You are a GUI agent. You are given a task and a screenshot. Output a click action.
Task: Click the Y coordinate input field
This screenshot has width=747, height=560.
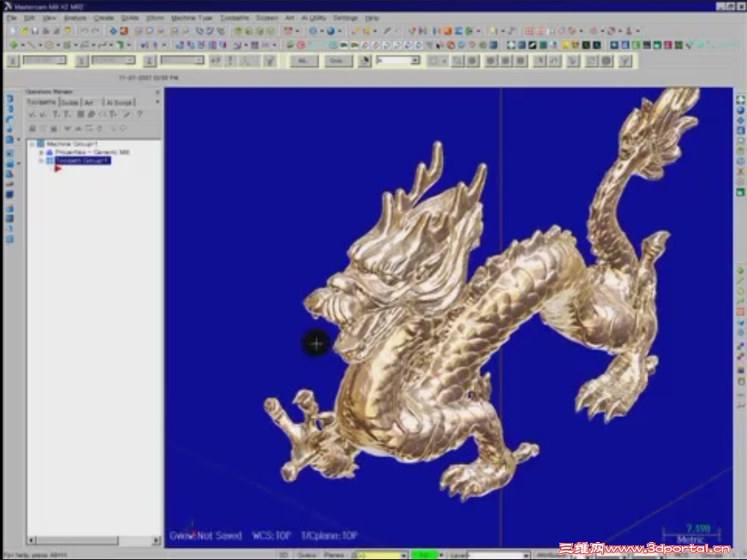(x=113, y=61)
